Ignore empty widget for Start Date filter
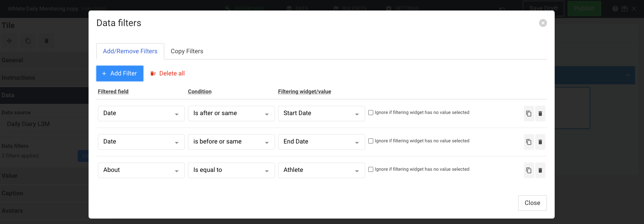 pos(371,112)
